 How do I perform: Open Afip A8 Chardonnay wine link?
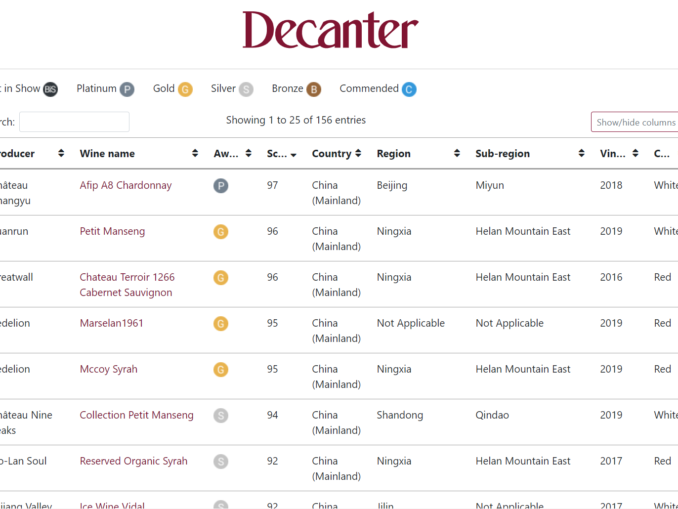click(x=125, y=185)
